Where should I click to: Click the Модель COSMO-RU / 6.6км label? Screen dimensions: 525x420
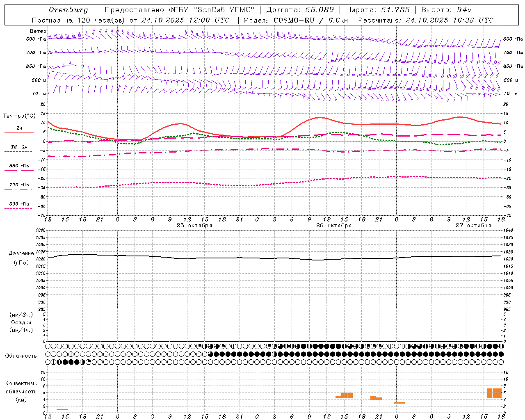(x=296, y=20)
